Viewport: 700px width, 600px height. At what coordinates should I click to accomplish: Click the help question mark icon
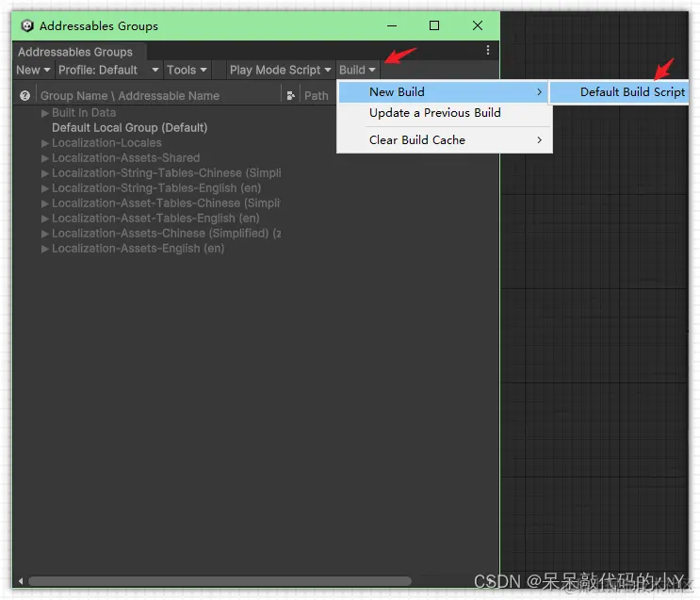25,95
